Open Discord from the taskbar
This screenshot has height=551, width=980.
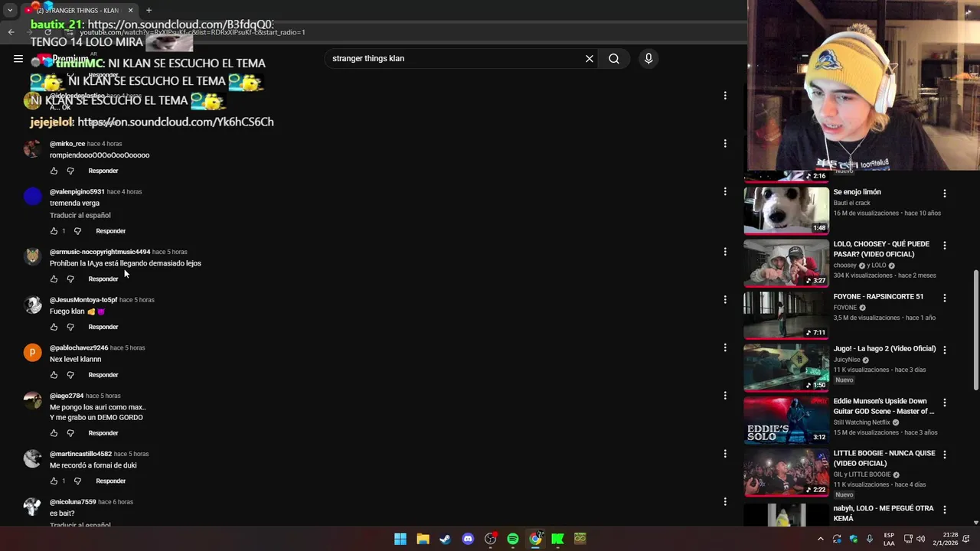(x=468, y=539)
